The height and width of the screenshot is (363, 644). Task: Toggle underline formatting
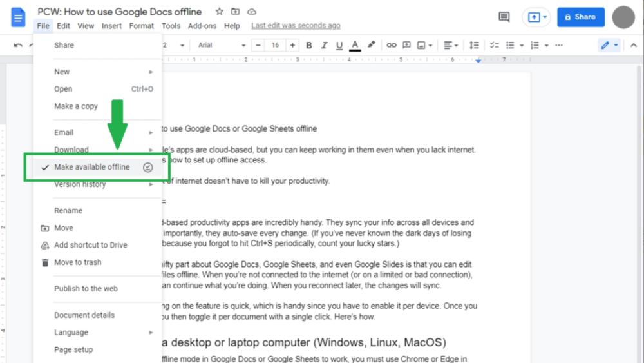point(339,45)
